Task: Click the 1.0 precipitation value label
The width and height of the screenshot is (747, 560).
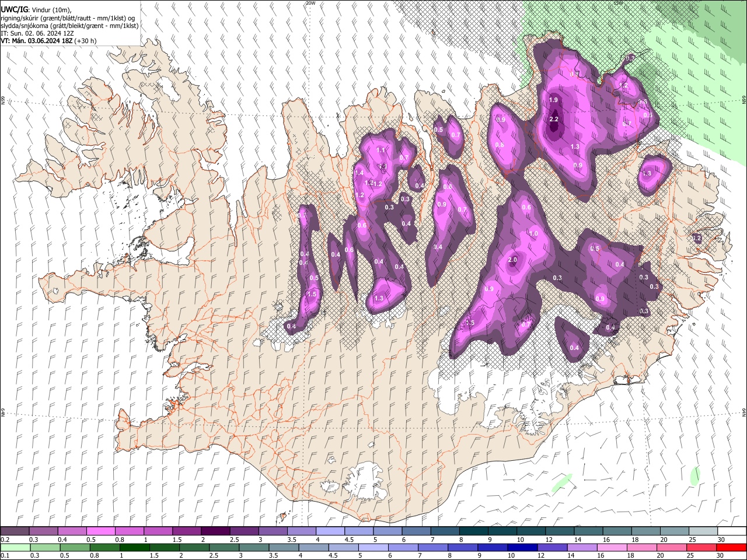Action: coord(533,233)
